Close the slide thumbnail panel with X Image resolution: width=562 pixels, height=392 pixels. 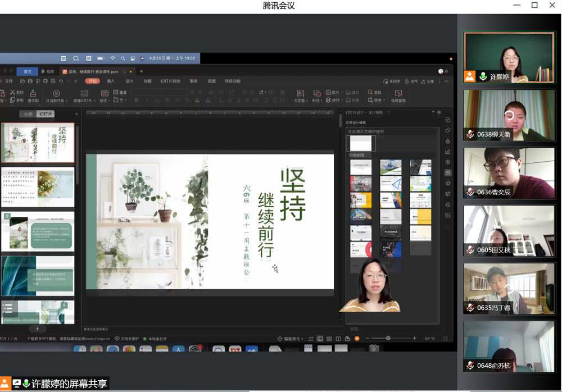(76, 114)
